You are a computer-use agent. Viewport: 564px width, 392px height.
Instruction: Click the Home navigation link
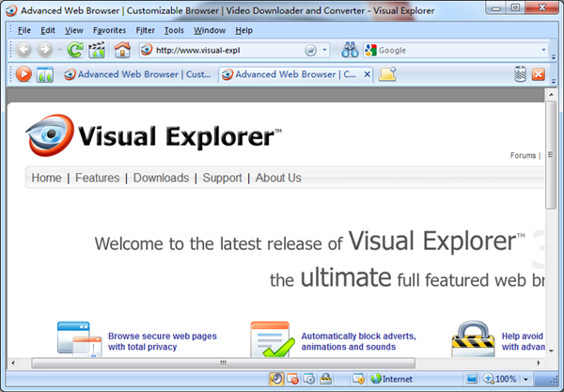pos(46,178)
